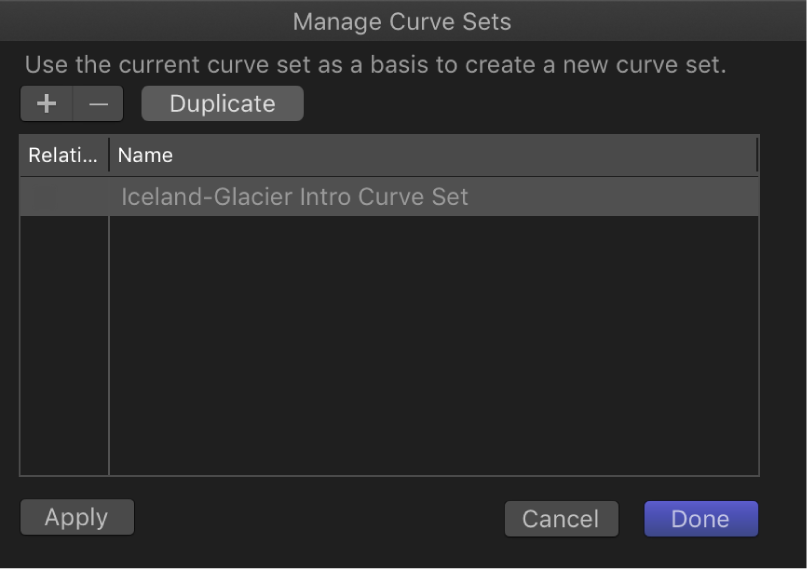This screenshot has height=569, width=809.
Task: Click blank dialog space between Apply and Cancel
Action: [320, 518]
